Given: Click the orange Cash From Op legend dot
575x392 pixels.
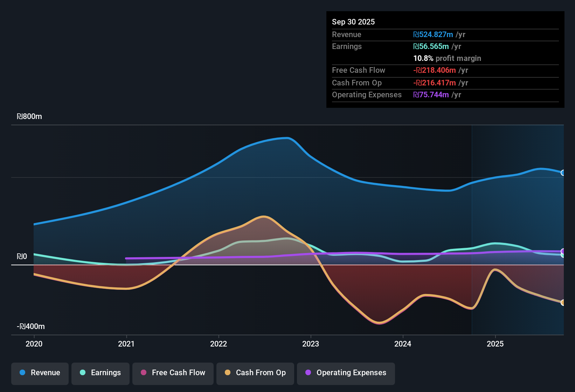Looking at the screenshot, I should point(227,373).
